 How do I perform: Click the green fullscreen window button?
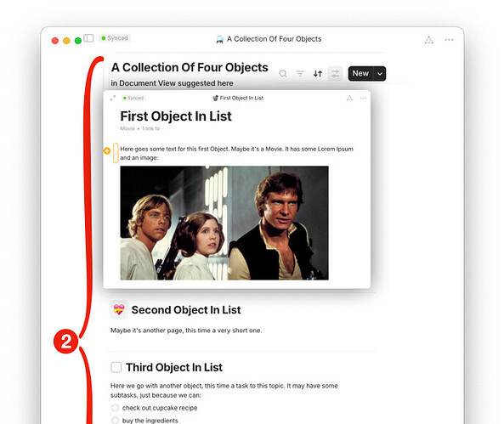click(78, 41)
